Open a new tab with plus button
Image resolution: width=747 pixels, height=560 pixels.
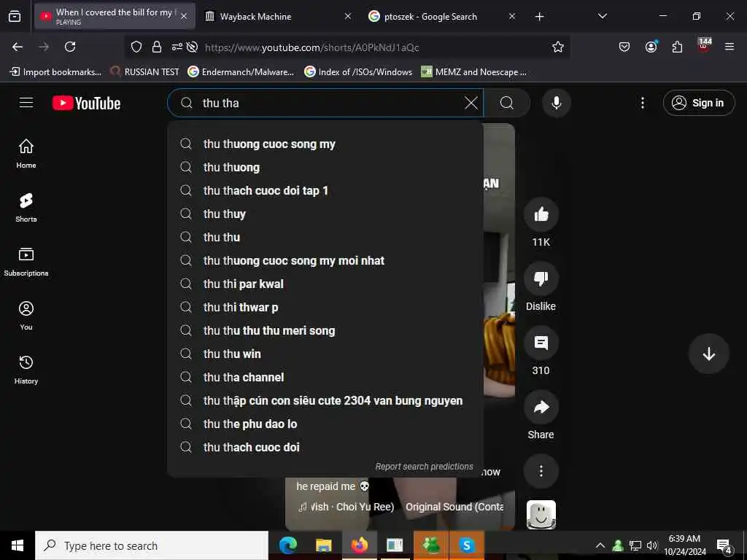(x=539, y=17)
